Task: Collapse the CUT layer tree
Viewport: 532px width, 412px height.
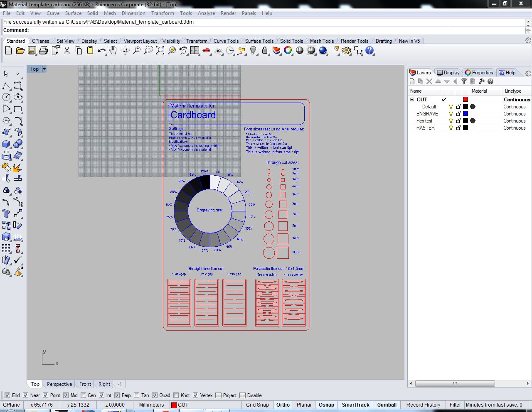Action: pyautogui.click(x=412, y=100)
